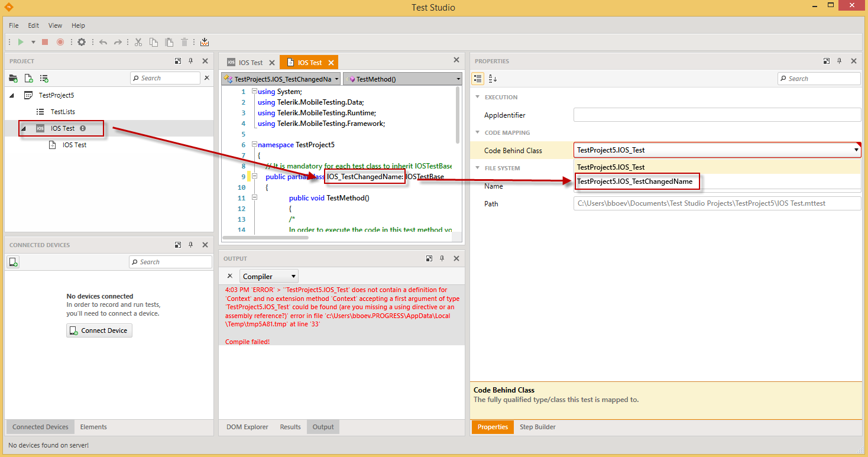
Task: Click the add device icon in Connected Devices
Action: [x=14, y=262]
